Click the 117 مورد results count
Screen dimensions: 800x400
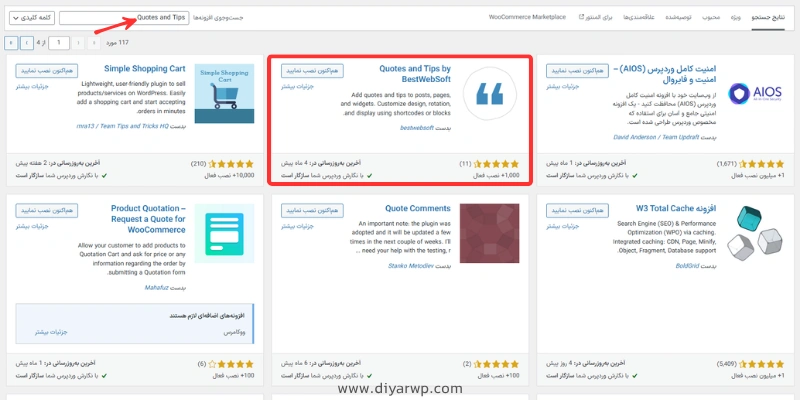click(117, 43)
